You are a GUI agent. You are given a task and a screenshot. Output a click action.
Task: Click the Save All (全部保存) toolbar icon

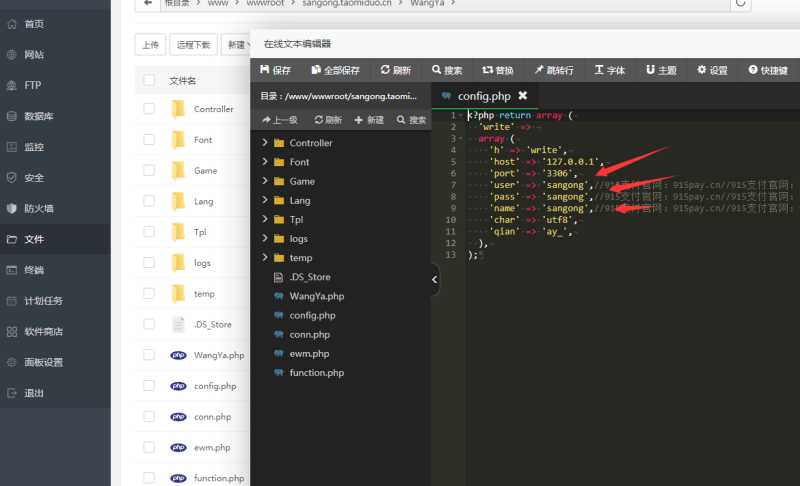pos(316,71)
